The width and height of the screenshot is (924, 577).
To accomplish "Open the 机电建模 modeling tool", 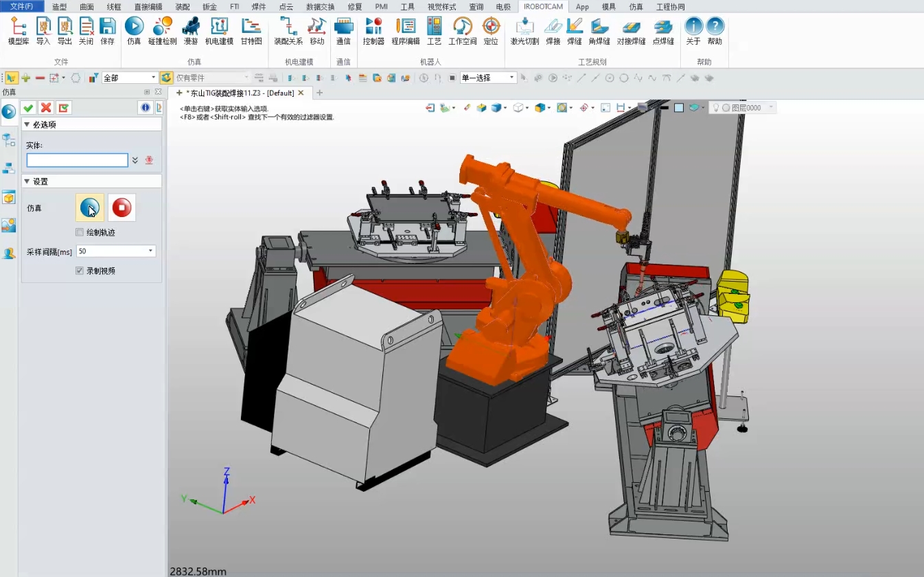I will pyautogui.click(x=219, y=31).
